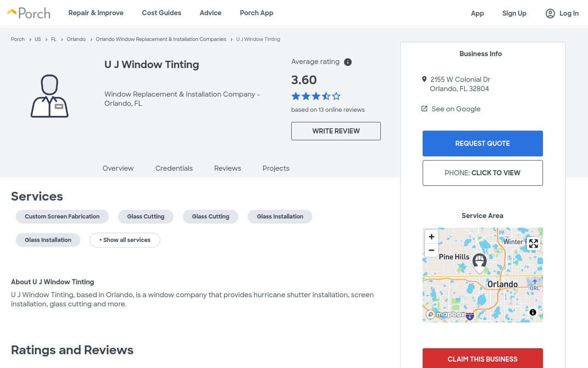This screenshot has height=368, width=588.
Task: Click the App link in the header
Action: coord(477,13)
